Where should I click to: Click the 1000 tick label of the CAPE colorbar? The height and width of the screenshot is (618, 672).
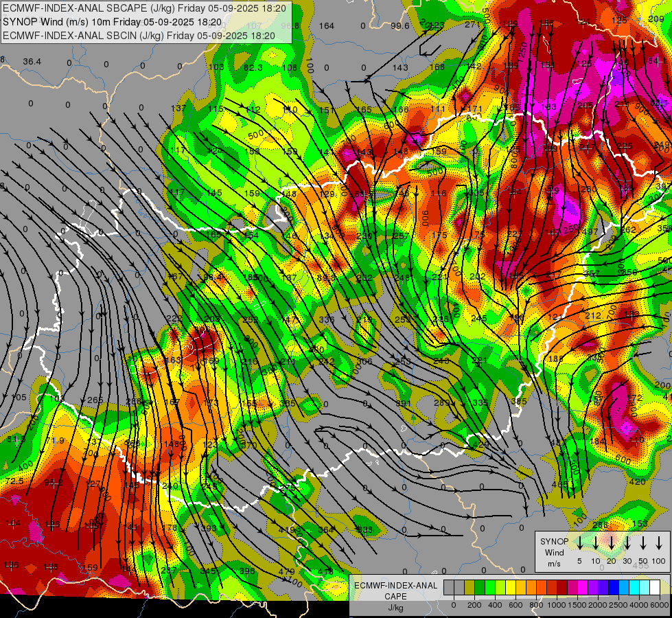point(557,605)
